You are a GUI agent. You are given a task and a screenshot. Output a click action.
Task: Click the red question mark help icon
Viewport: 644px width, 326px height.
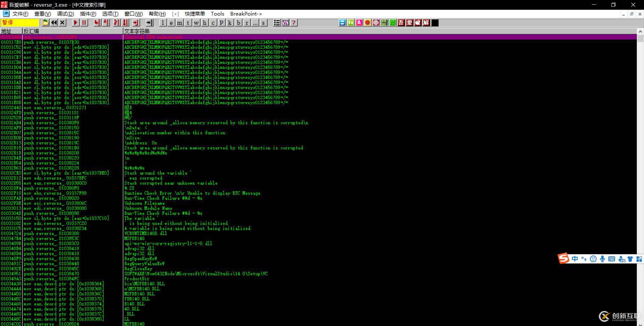(293, 22)
